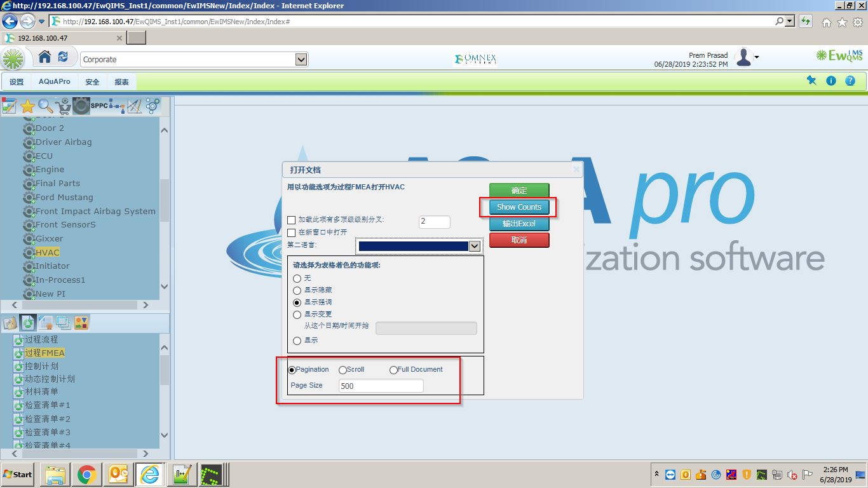Screen dimensions: 868x488
Task: Expand the Gixxer tree node
Action: coord(29,240)
